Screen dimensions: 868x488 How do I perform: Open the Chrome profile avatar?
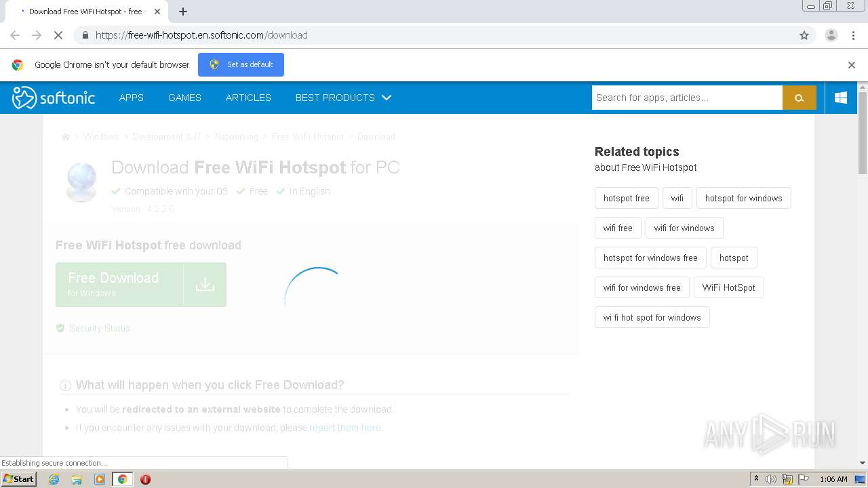(x=831, y=35)
